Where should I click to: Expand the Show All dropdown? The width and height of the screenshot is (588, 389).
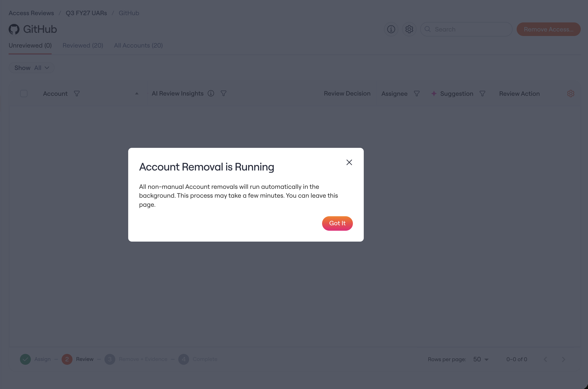[x=31, y=68]
